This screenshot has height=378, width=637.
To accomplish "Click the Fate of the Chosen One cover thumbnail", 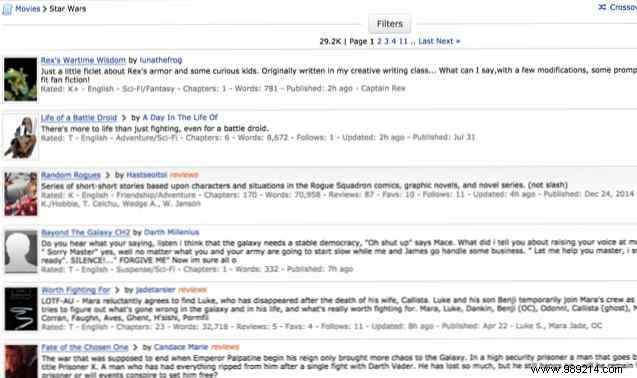I will (20, 361).
